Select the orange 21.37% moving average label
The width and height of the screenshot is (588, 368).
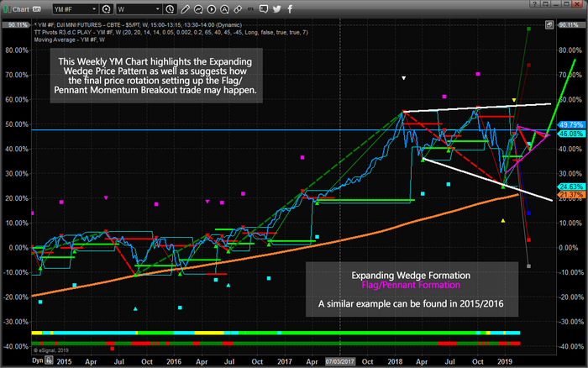(571, 195)
